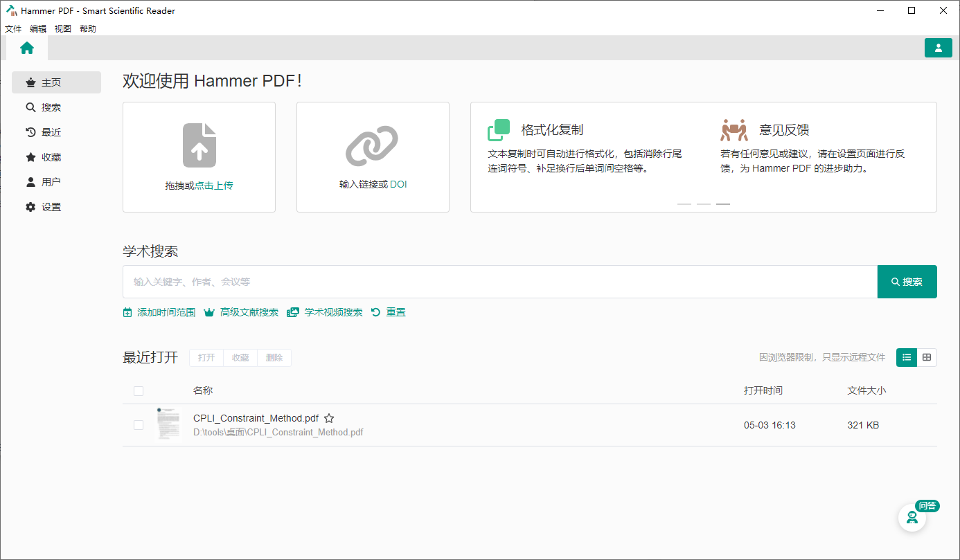Click 重置 reset link

tap(389, 312)
